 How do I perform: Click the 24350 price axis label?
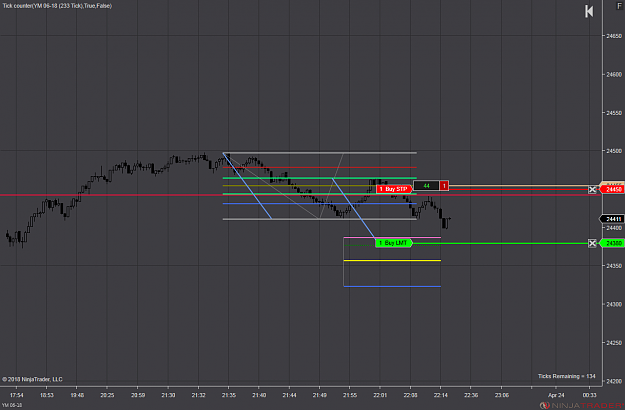[614, 266]
